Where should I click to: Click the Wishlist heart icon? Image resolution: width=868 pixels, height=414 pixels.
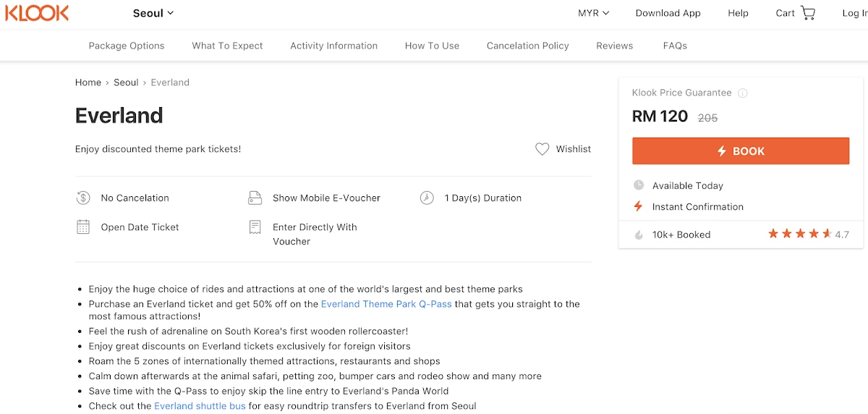click(x=542, y=149)
